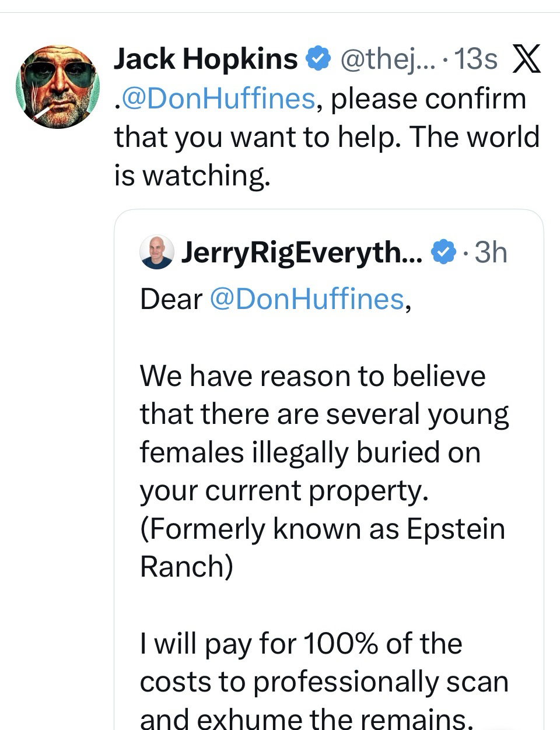Screen dimensions: 560x730
Task: Click verified badge beside JerryRigEveryth...
Action: coord(443,252)
